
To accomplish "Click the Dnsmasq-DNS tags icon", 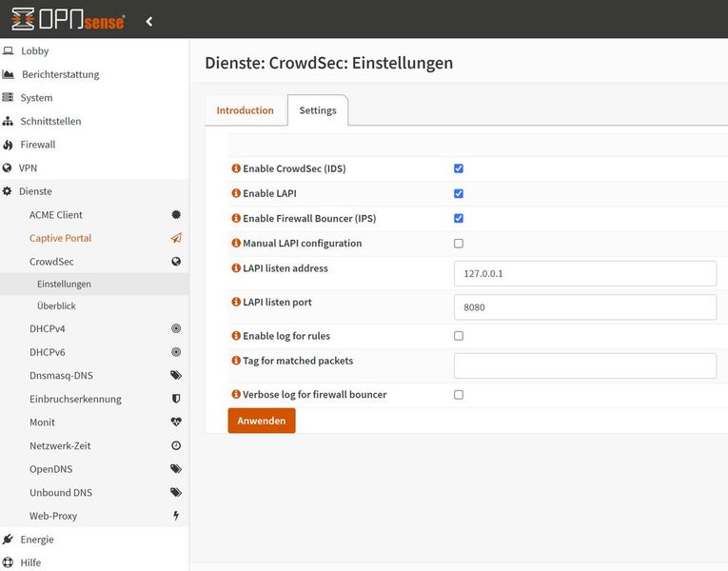I will click(x=176, y=375).
